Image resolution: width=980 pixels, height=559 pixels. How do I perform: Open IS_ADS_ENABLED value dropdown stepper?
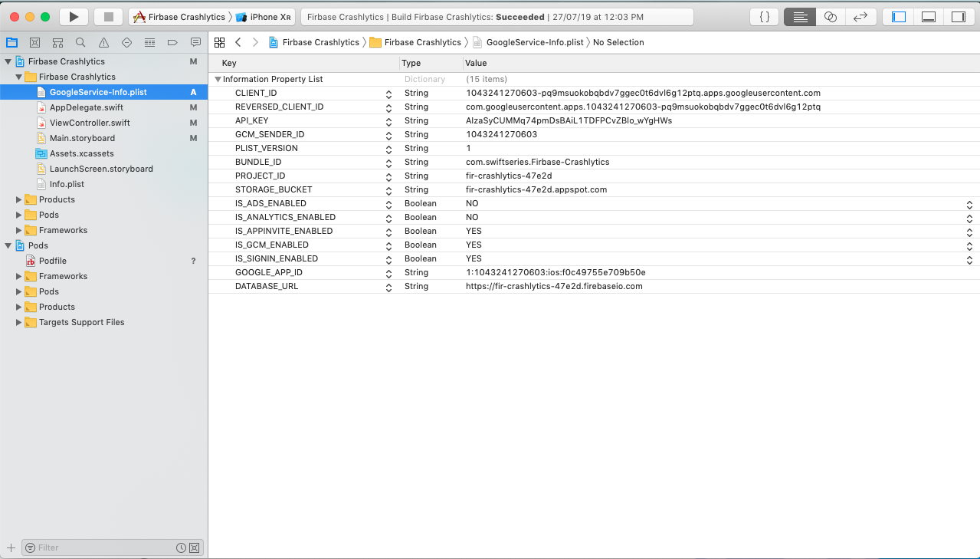click(969, 204)
